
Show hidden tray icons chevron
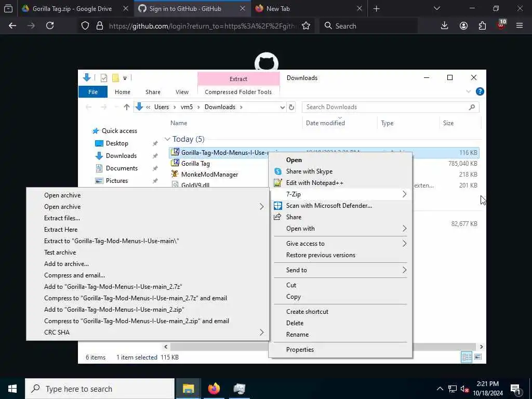[x=440, y=389]
